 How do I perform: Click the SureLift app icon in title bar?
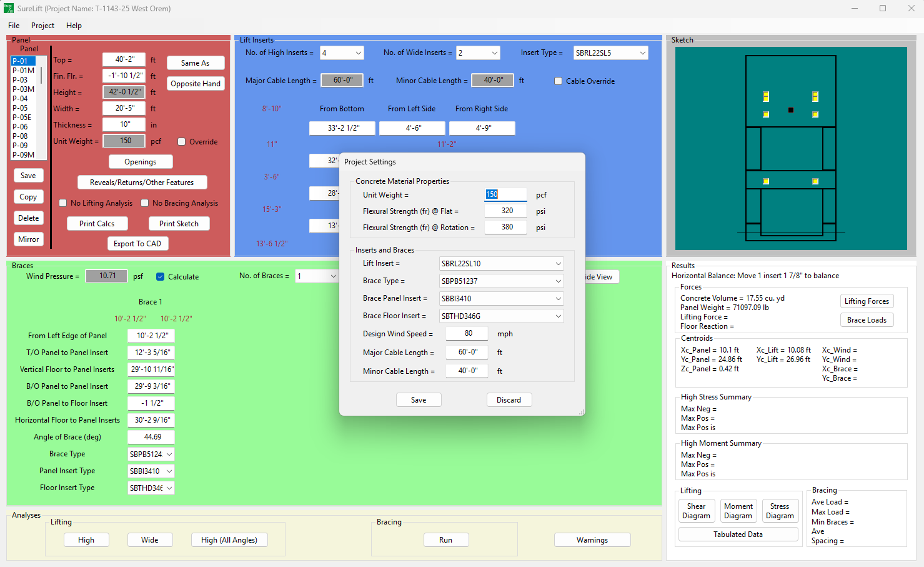[x=8, y=8]
